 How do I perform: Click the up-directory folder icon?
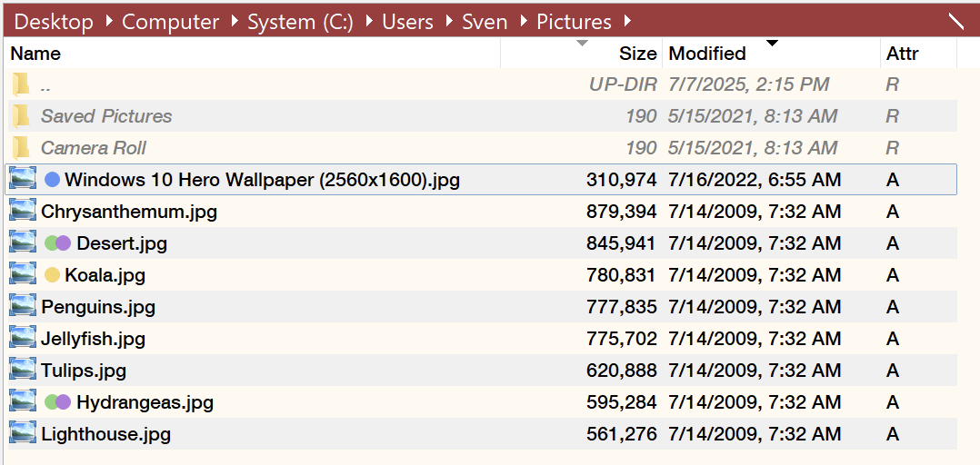(x=22, y=84)
